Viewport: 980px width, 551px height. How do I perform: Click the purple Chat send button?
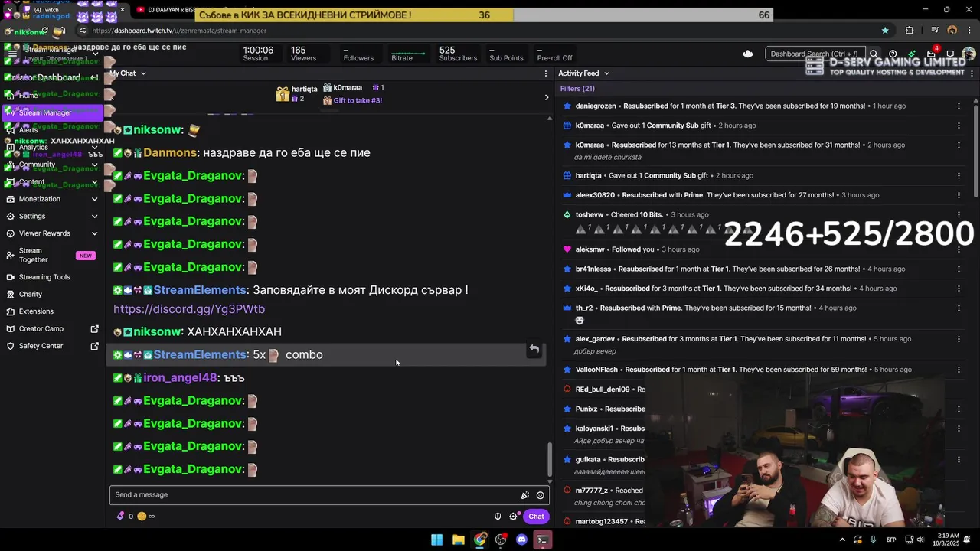click(x=536, y=517)
